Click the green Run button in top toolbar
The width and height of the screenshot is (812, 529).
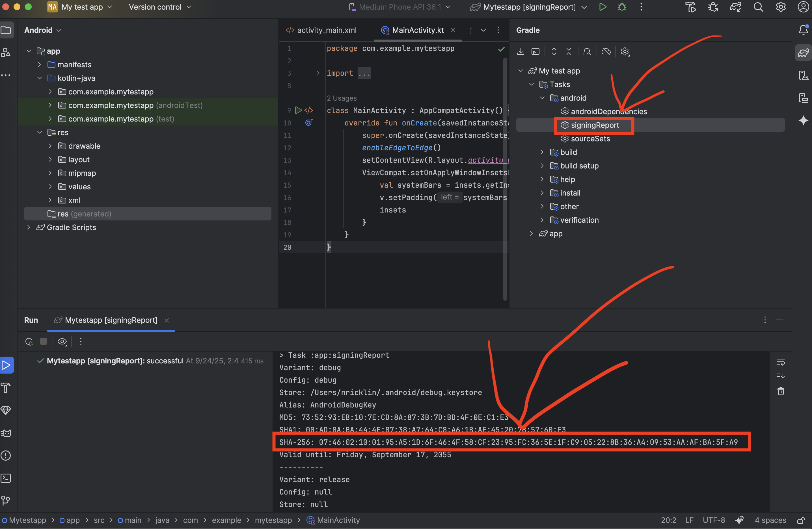pos(602,7)
